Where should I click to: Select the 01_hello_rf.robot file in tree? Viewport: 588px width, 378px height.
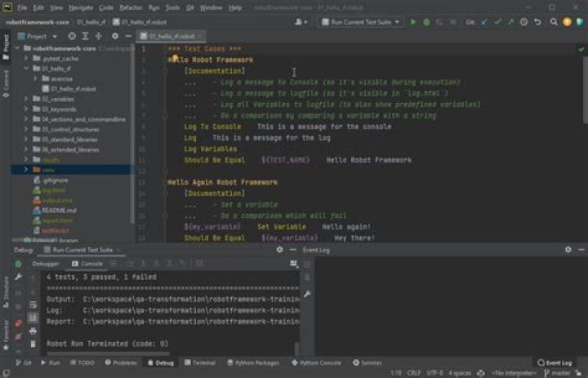69,89
